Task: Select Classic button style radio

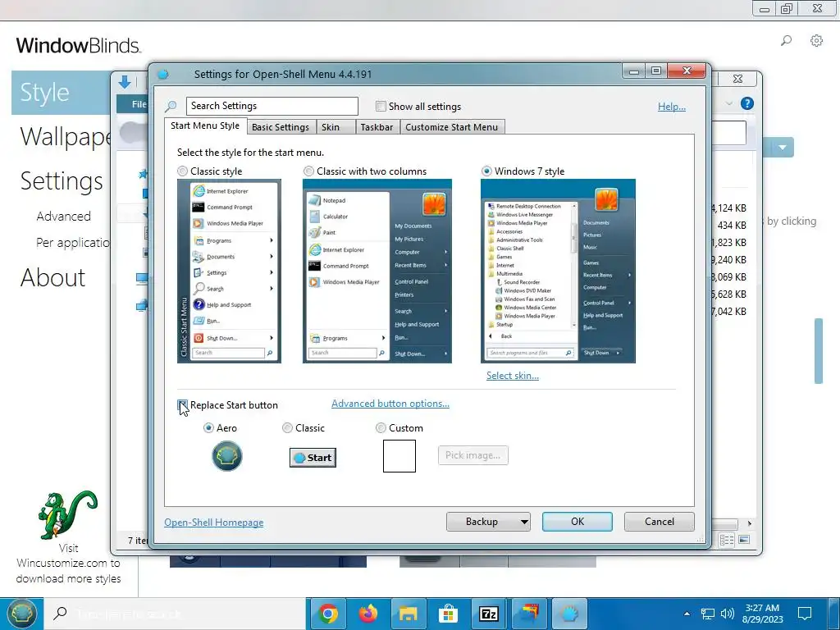Action: pos(287,427)
